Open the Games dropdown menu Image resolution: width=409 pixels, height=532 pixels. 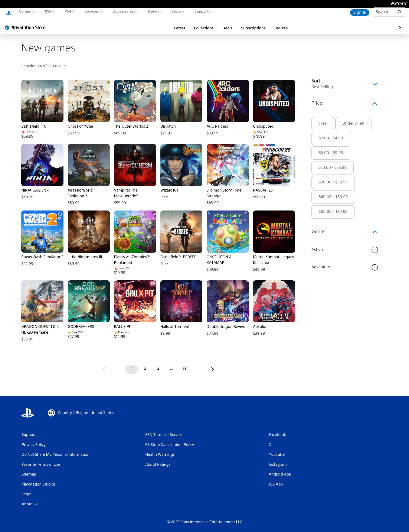26,12
